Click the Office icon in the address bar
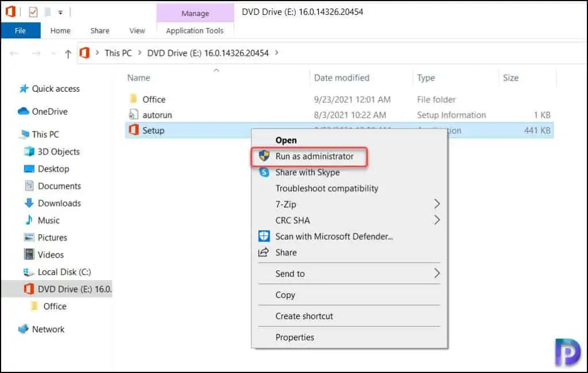The height and width of the screenshot is (373, 588). tap(85, 53)
